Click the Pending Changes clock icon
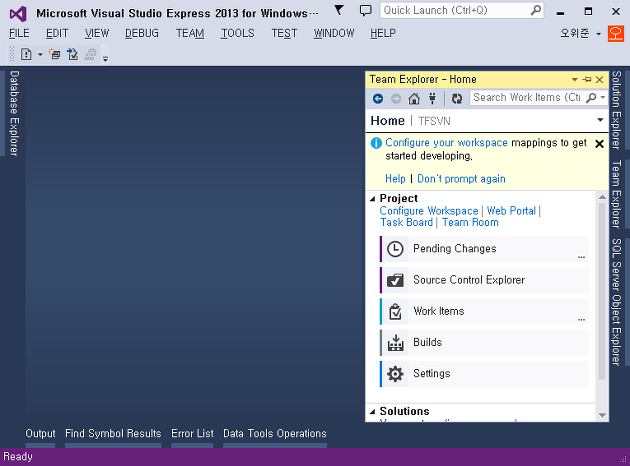The width and height of the screenshot is (630, 466). 395,249
